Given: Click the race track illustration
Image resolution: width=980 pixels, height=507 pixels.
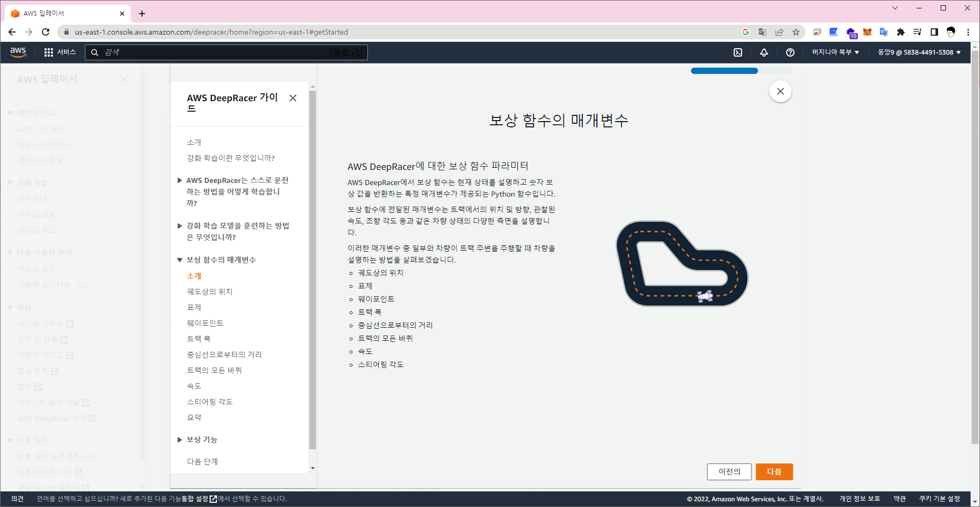Looking at the screenshot, I should (x=682, y=264).
